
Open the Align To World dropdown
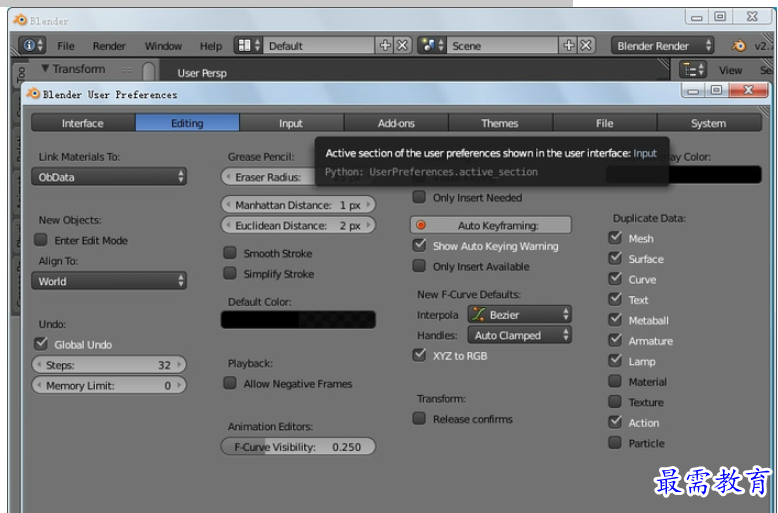coord(109,281)
